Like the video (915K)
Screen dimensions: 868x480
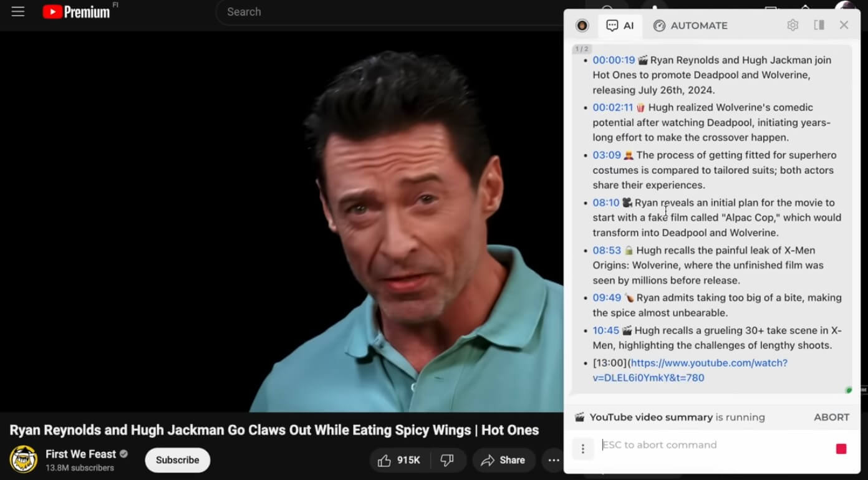coord(399,460)
